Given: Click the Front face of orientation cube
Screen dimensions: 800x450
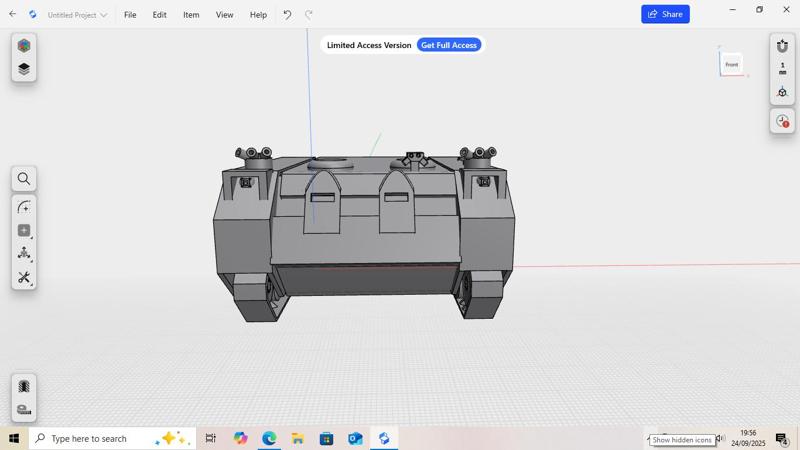Looking at the screenshot, I should click(x=731, y=65).
